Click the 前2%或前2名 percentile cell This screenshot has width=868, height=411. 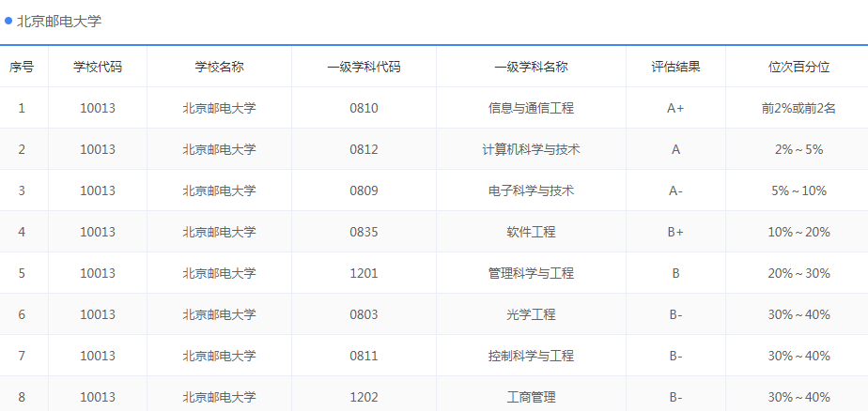[x=798, y=108]
